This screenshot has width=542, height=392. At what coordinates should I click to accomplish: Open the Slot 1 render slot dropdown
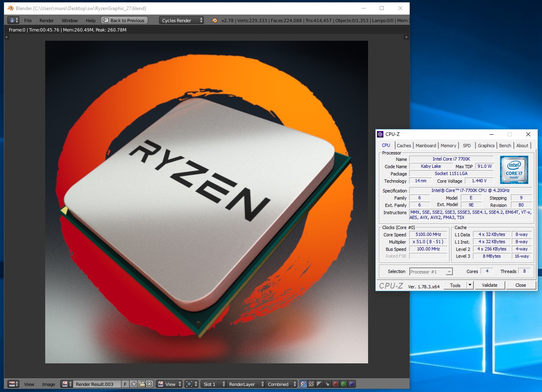click(x=213, y=384)
